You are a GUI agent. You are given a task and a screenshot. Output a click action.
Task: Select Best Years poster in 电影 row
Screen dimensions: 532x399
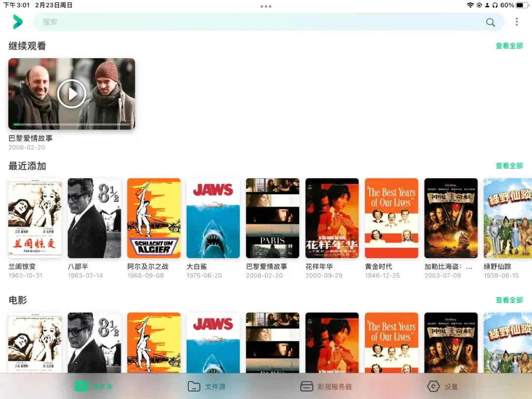click(392, 343)
